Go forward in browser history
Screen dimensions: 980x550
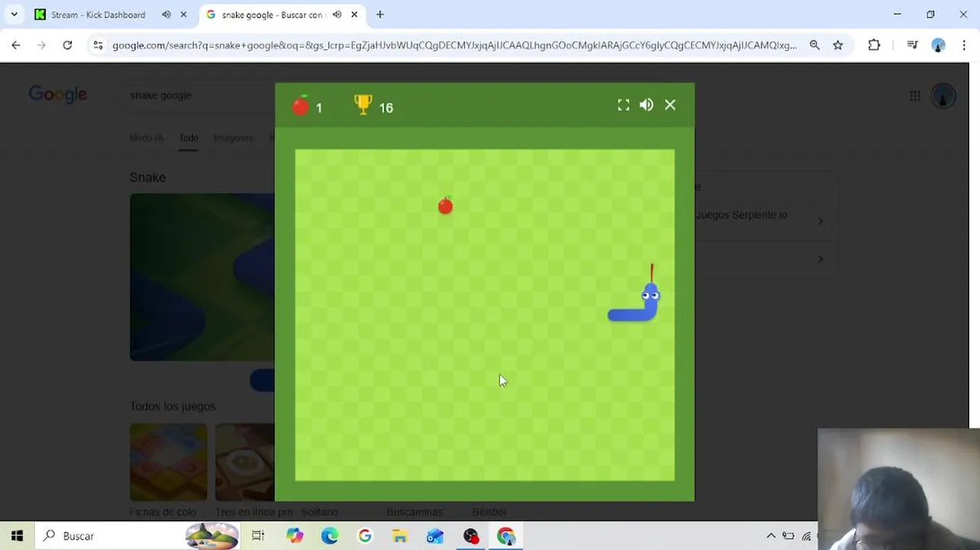tap(41, 46)
